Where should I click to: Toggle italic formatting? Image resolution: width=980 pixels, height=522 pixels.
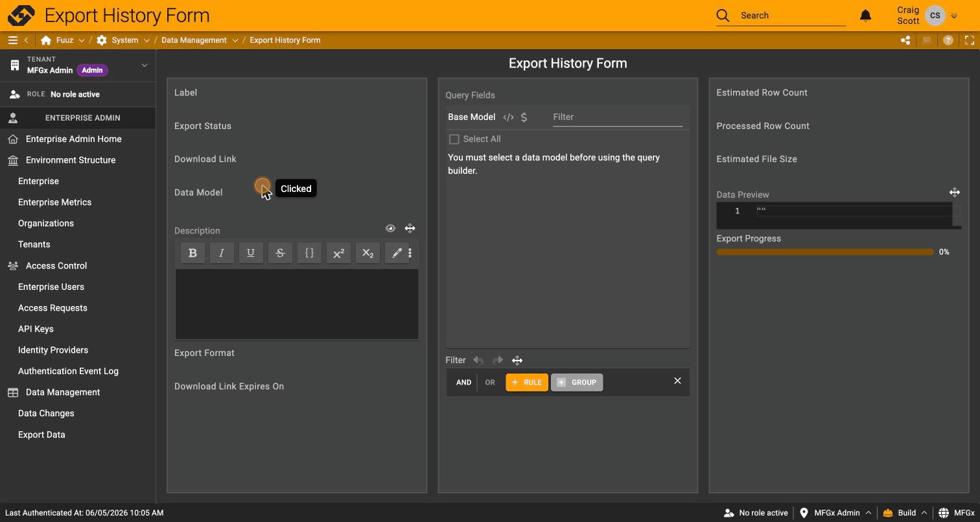[222, 253]
